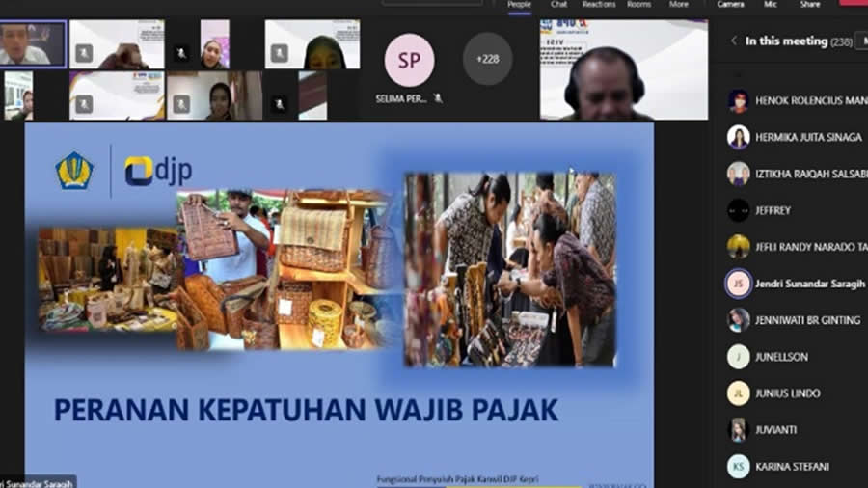Select participant name IZTIKHA RAIQAH

pos(811,174)
